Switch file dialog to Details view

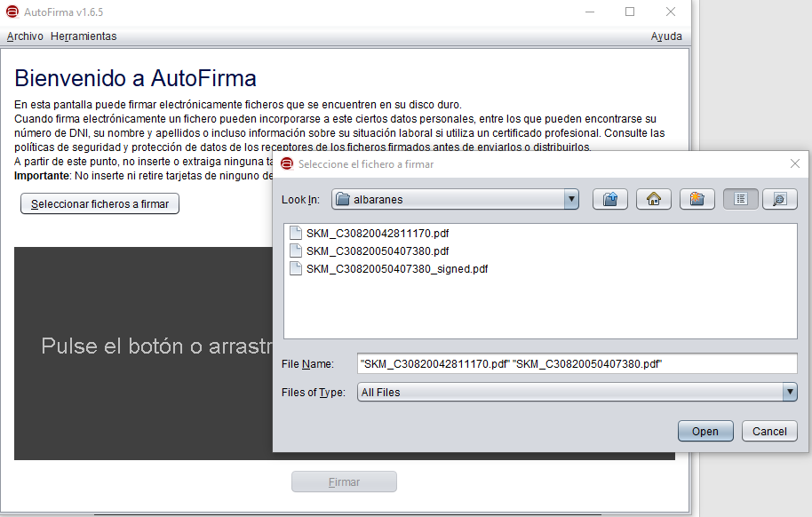click(x=780, y=200)
